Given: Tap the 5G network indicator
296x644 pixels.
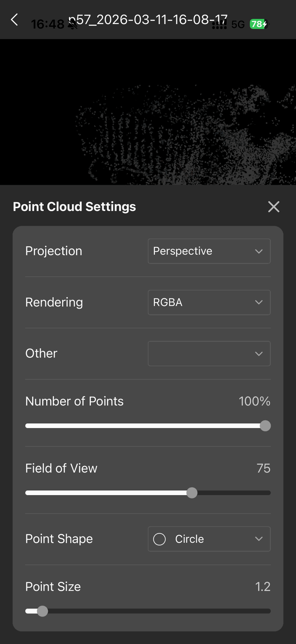Looking at the screenshot, I should pos(238,24).
